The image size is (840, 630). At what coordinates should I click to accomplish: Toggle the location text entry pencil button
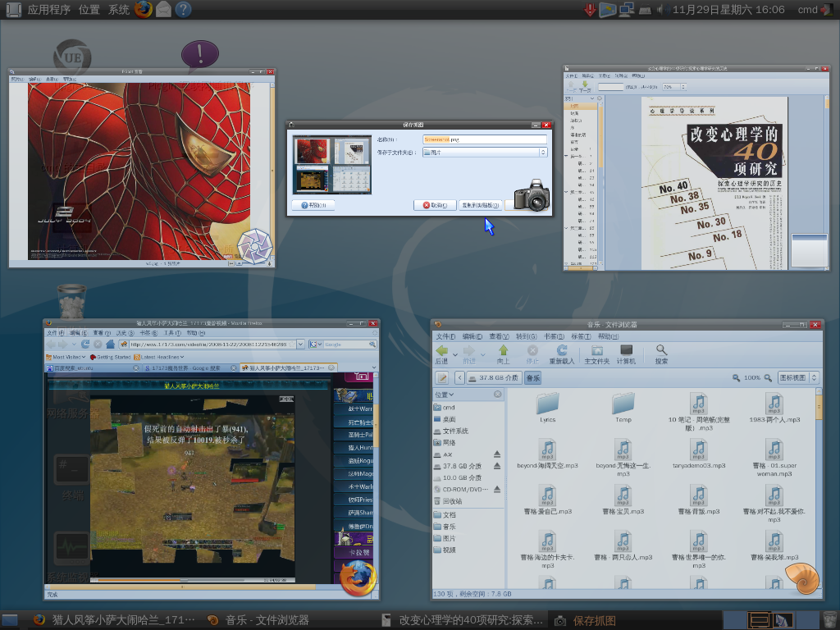click(442, 378)
